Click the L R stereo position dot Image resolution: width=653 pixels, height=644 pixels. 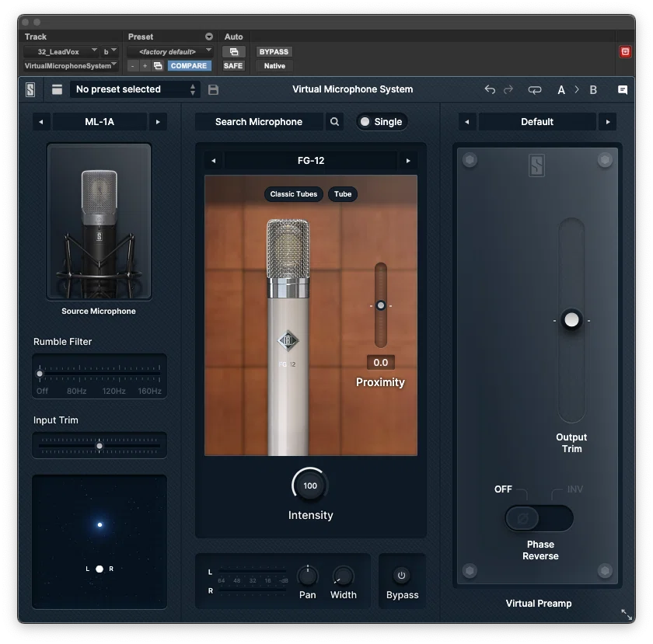coord(100,569)
